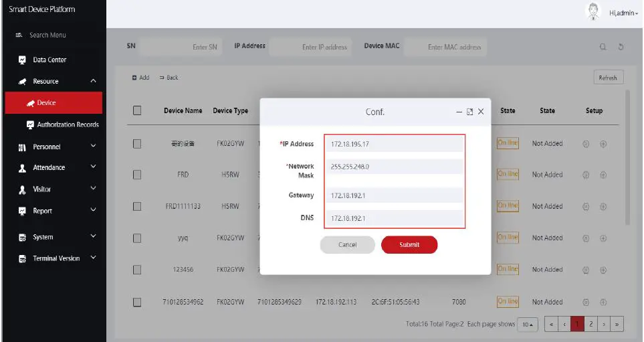Screen dimensions: 644x342
Task: Click the Terminal Version icon
Action: coord(22,258)
